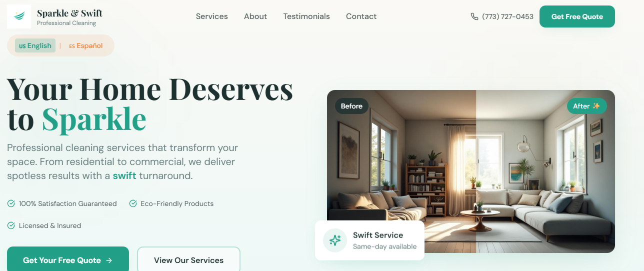
Task: Go to the About section
Action: (x=255, y=16)
